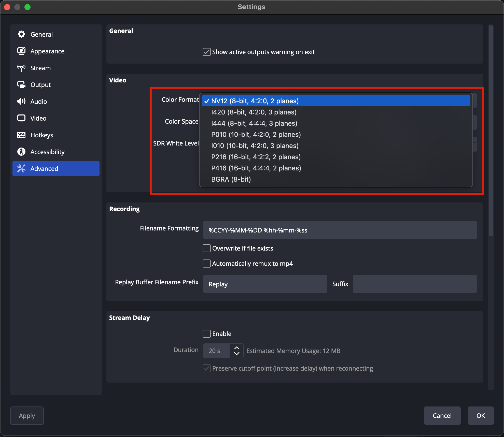Click the Hotkeys keyboard icon

pos(21,135)
